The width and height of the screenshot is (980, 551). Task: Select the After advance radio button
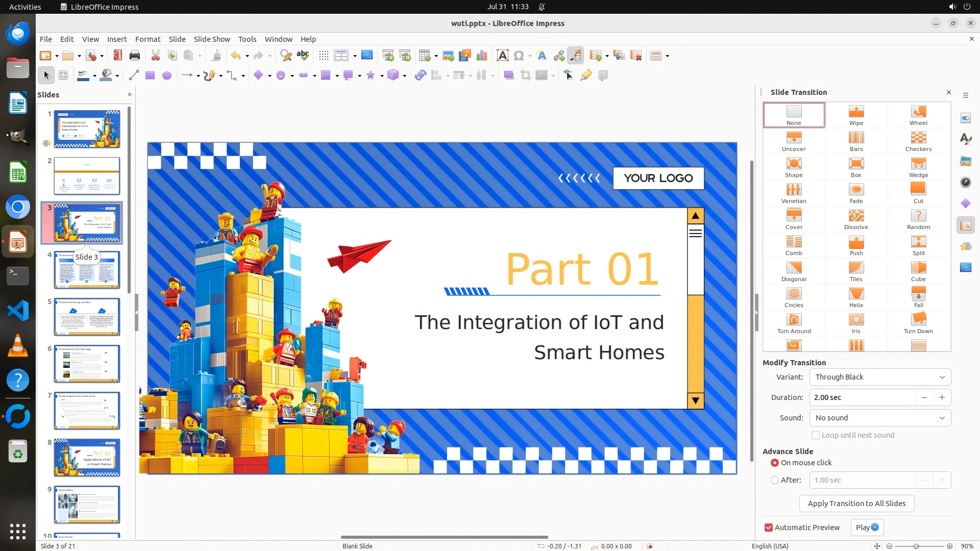pyautogui.click(x=775, y=480)
